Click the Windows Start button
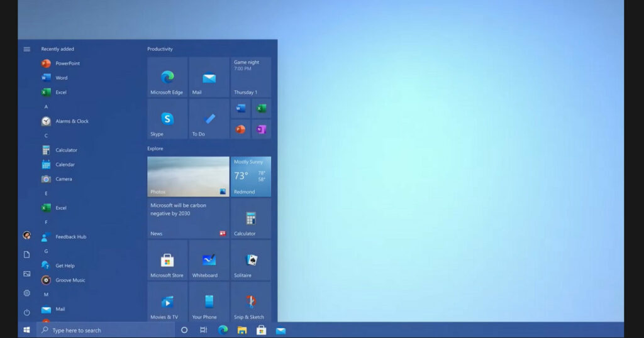Screen dimensions: 644x338 (27, 330)
